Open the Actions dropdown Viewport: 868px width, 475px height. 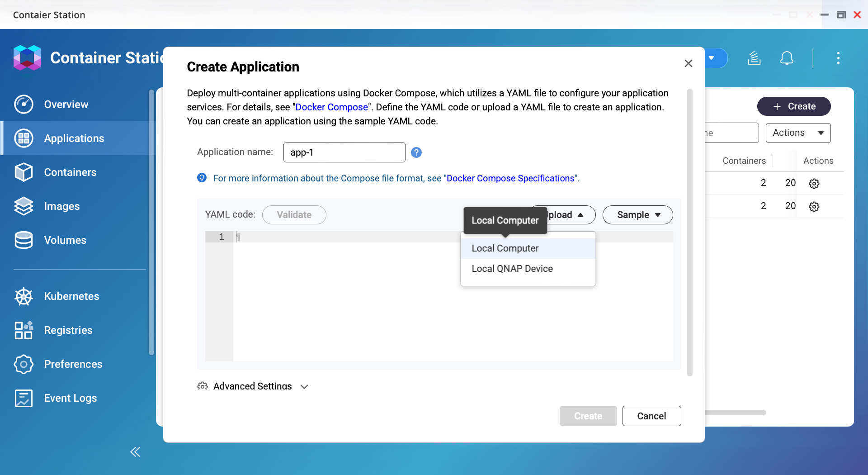click(x=798, y=133)
